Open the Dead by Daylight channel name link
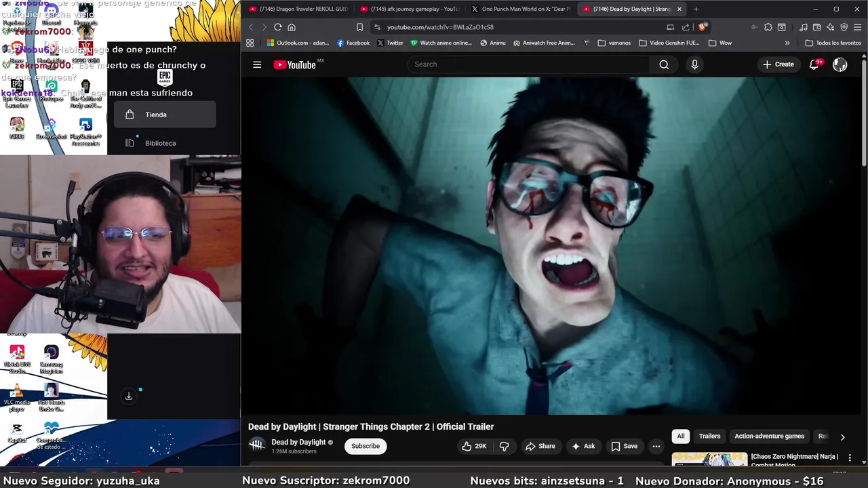Viewport: 868px width, 488px height. (298, 442)
